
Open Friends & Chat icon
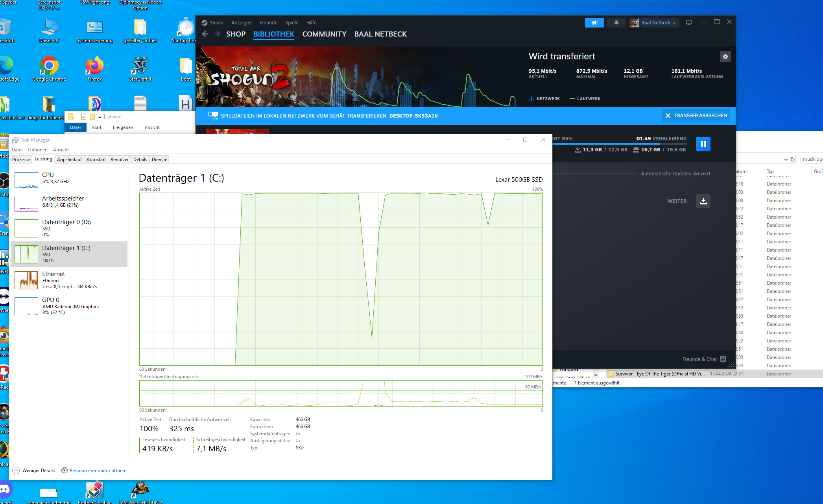point(723,359)
